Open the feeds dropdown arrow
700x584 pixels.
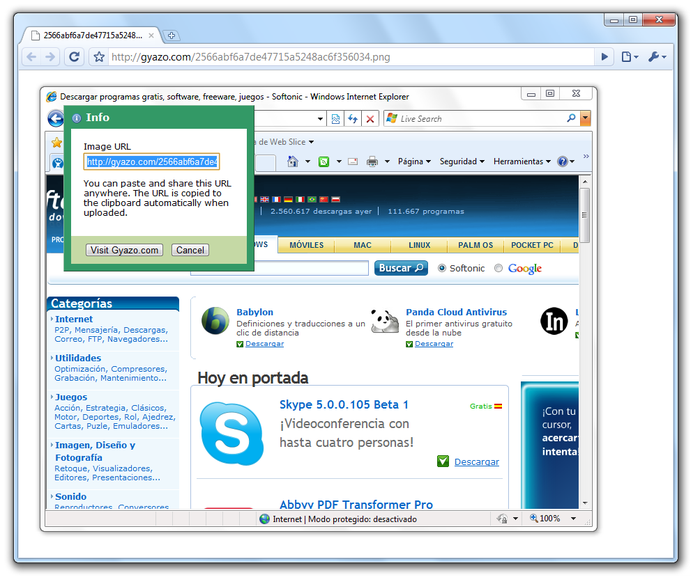point(339,162)
